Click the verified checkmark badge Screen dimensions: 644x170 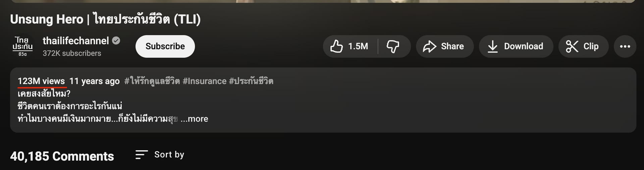point(116,41)
